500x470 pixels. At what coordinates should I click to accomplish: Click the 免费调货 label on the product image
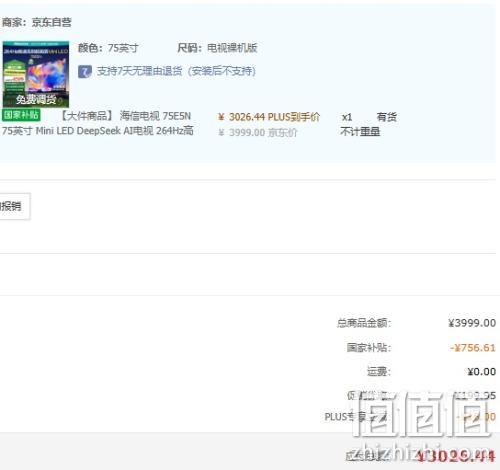click(36, 99)
